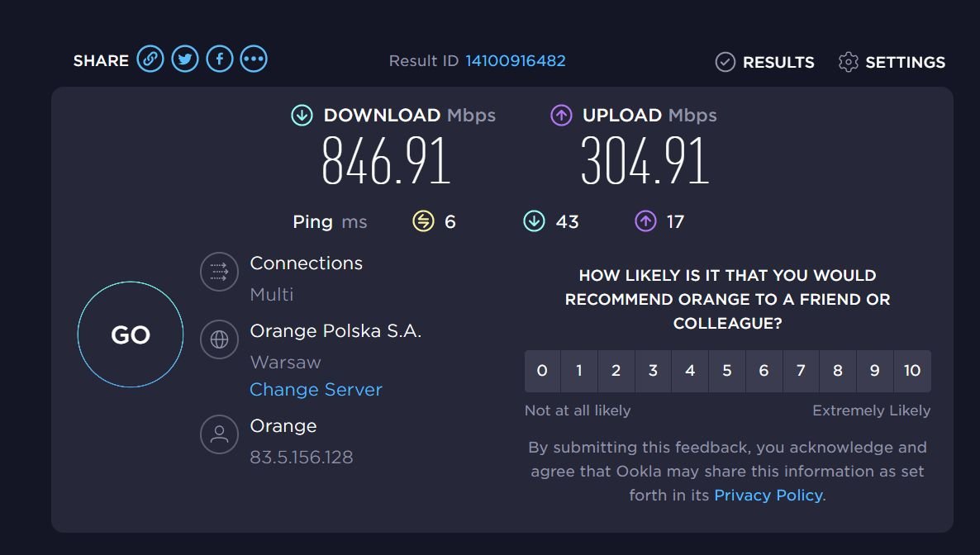Open more sharing options ellipsis
Screen dimensions: 980x555
pyautogui.click(x=254, y=59)
